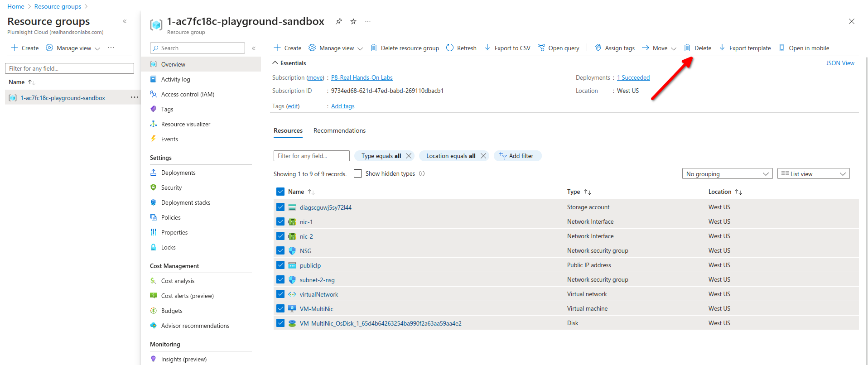Screen dimensions: 868x365
Task: Open Resource visualizer in sidebar
Action: [x=185, y=124]
